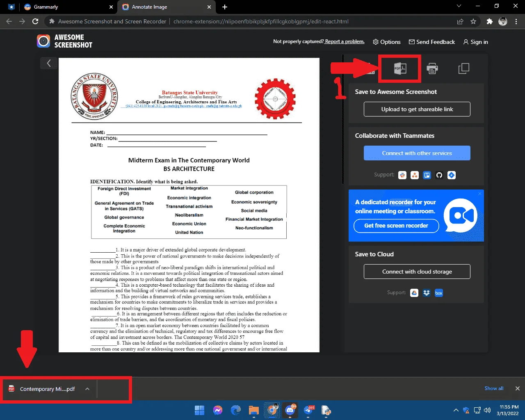
Task: Click Sign in
Action: (475, 42)
